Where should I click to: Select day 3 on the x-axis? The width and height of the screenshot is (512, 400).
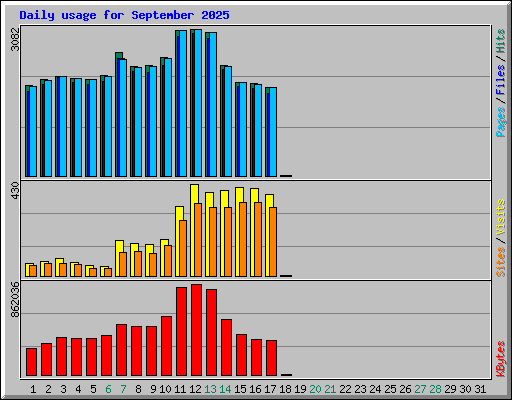pyautogui.click(x=63, y=389)
